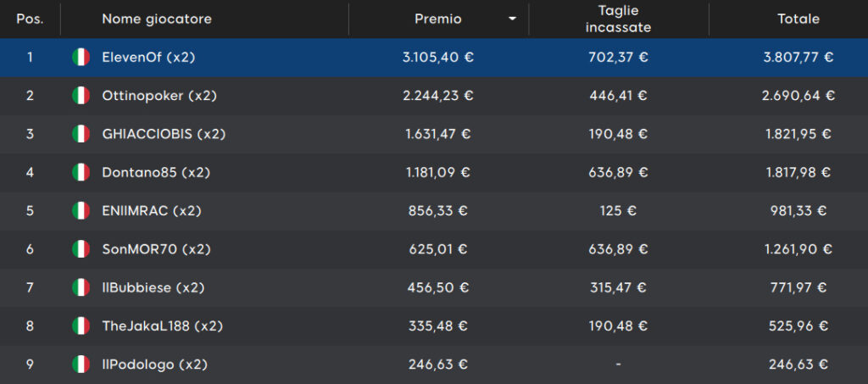Click the flag icon next to IlPodologo
Image resolution: width=868 pixels, height=384 pixels.
coord(81,365)
